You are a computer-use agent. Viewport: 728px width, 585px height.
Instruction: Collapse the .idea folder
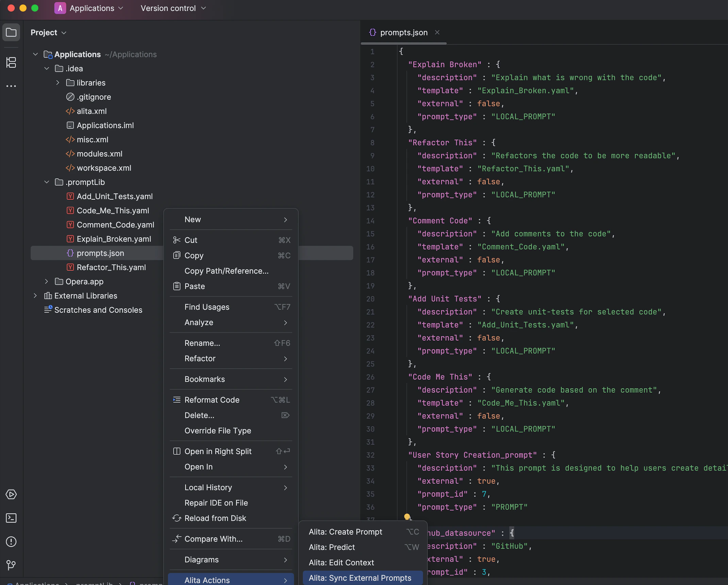(47, 69)
